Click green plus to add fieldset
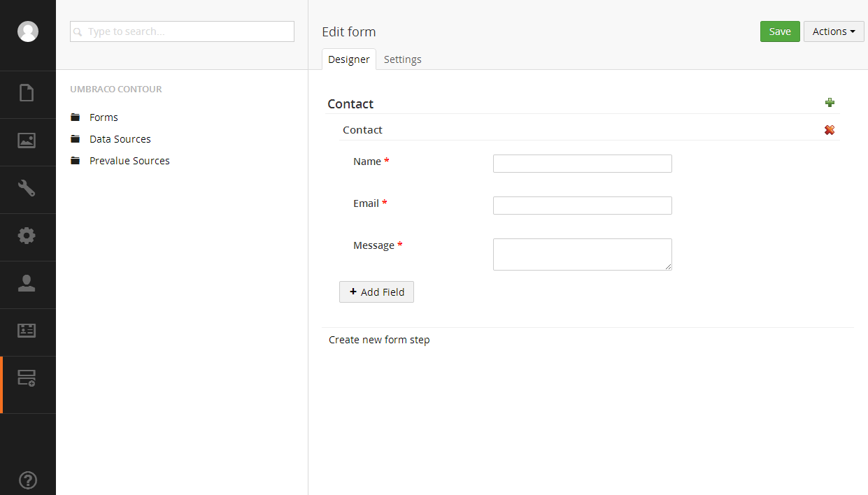Viewport: 868px width, 495px height. coord(830,103)
